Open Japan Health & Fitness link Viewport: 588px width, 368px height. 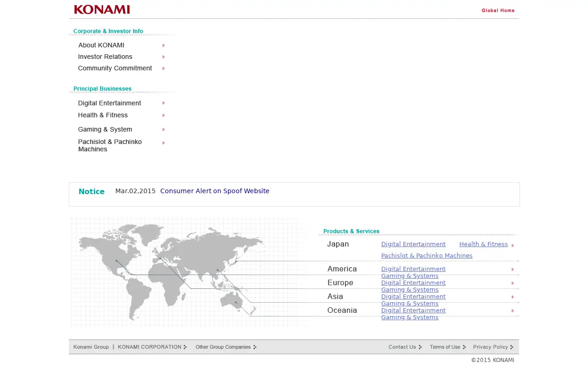click(x=484, y=244)
